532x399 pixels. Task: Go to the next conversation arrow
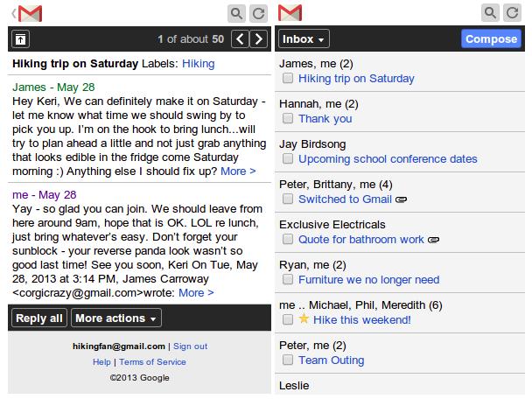click(258, 39)
